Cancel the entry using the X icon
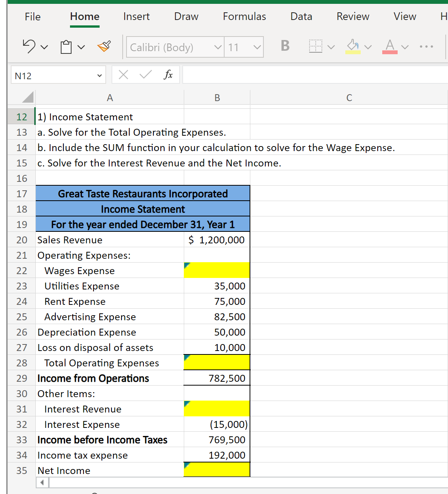 (123, 75)
